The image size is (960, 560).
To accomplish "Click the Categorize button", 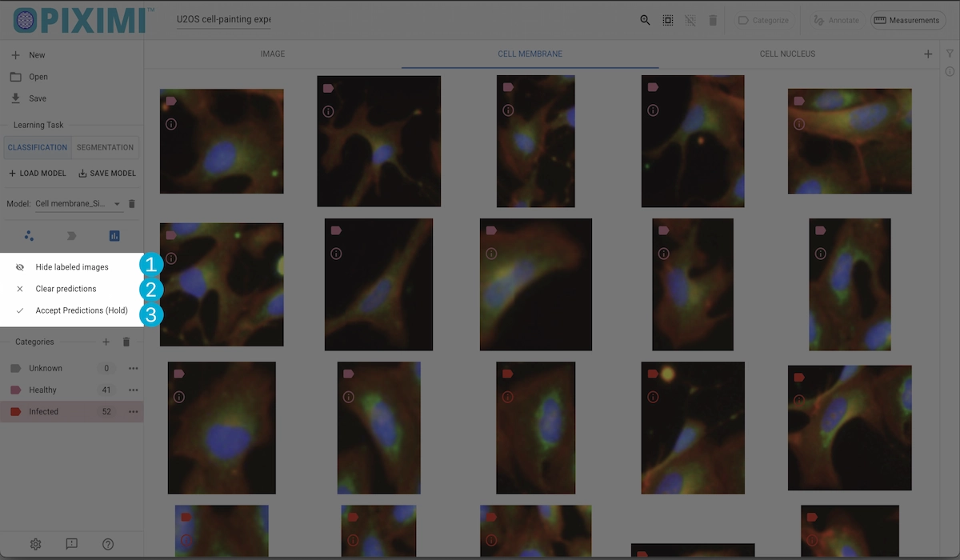I will (x=763, y=20).
